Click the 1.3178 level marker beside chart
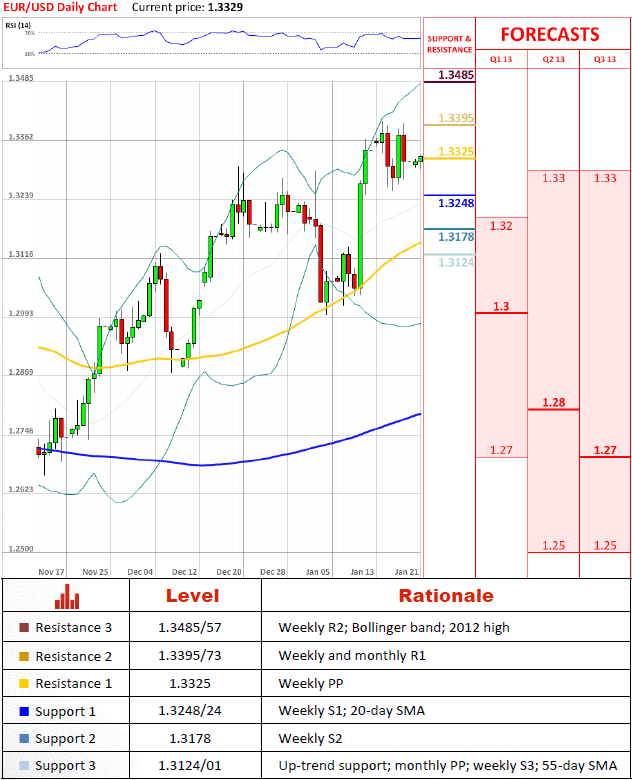 [x=456, y=237]
